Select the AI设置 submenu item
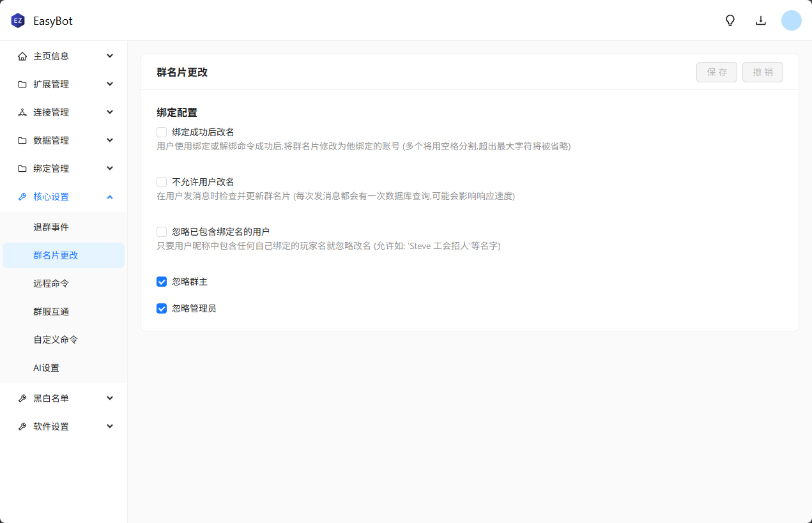 [x=46, y=368]
